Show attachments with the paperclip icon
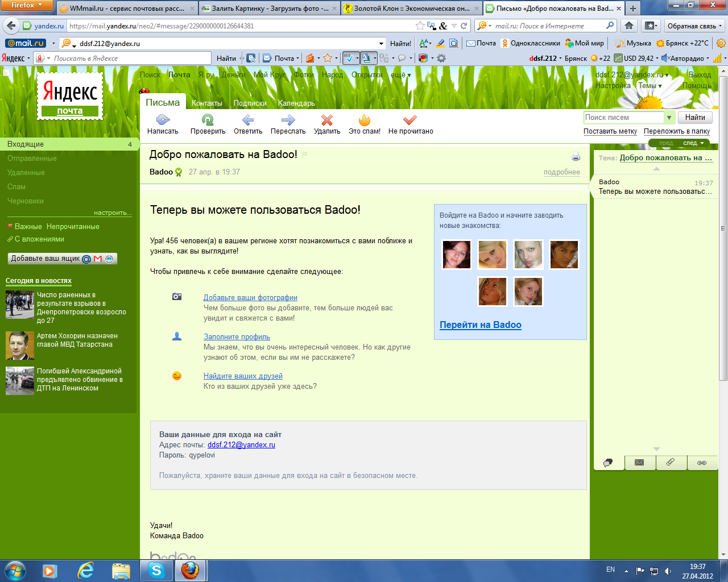Image resolution: width=728 pixels, height=582 pixels. [x=671, y=463]
